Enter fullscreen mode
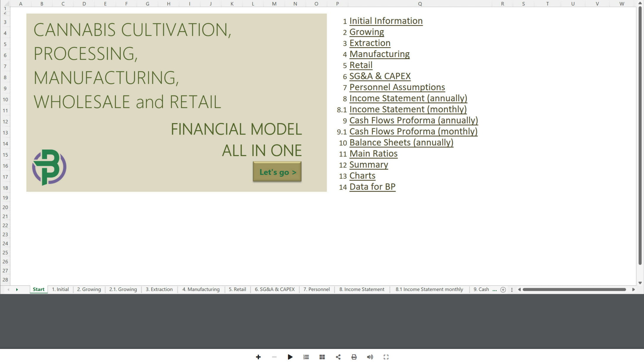644x364 pixels. coord(386,357)
